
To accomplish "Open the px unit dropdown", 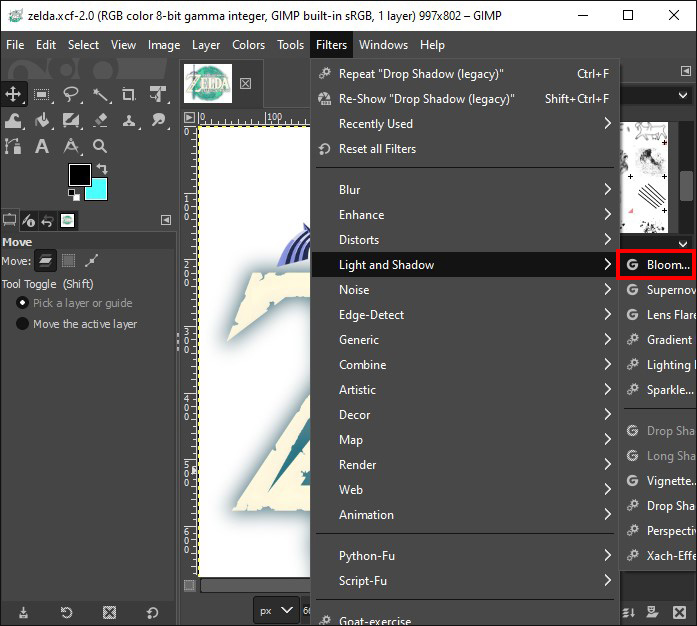I will [x=277, y=609].
